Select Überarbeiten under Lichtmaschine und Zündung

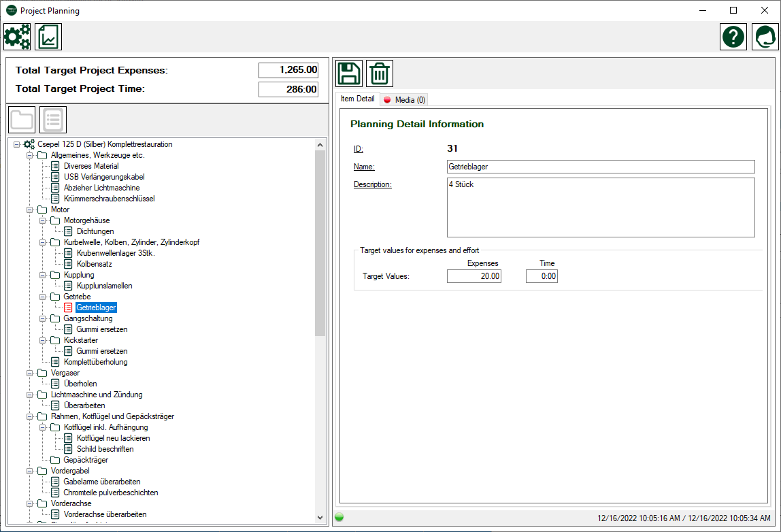pos(84,406)
